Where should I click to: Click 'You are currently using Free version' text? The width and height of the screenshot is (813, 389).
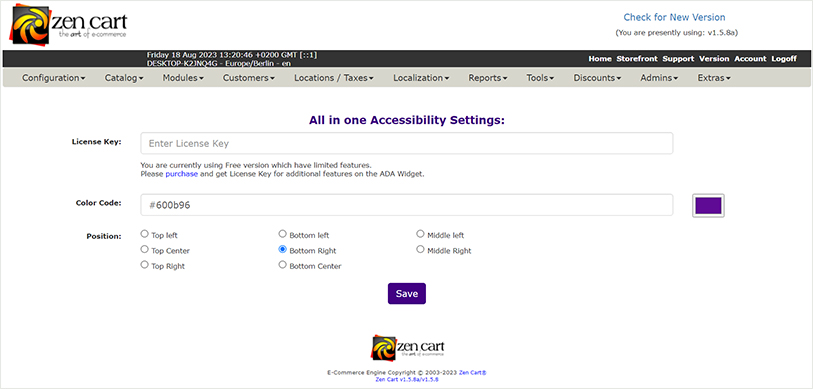point(256,165)
